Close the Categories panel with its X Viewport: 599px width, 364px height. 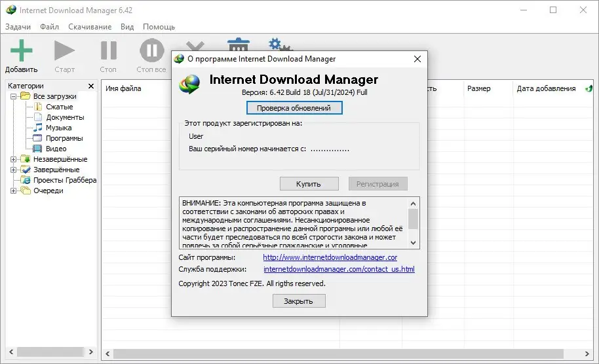(91, 86)
